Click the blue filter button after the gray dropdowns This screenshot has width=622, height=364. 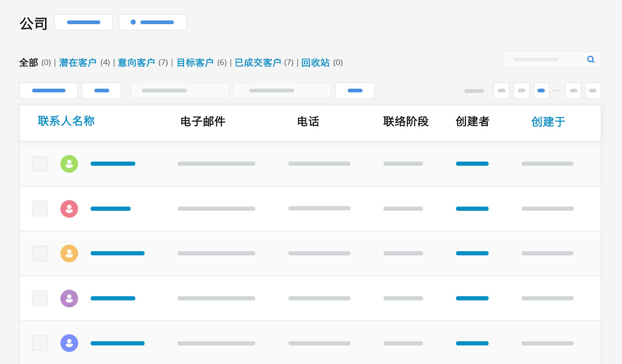pos(355,91)
